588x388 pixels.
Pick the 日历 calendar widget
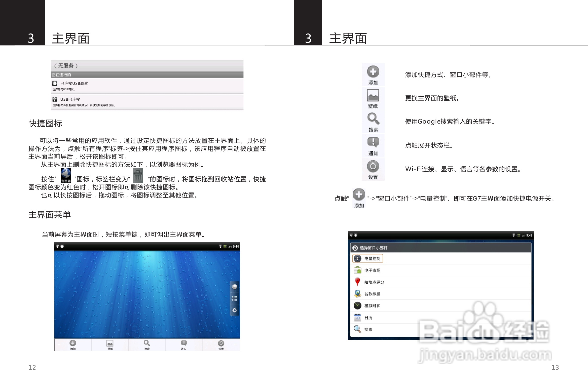click(368, 318)
